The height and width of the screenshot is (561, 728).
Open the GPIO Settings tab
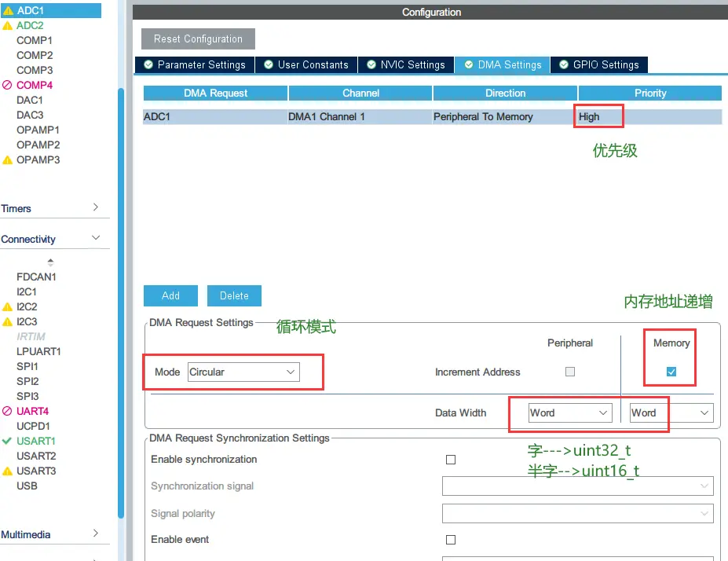(598, 65)
